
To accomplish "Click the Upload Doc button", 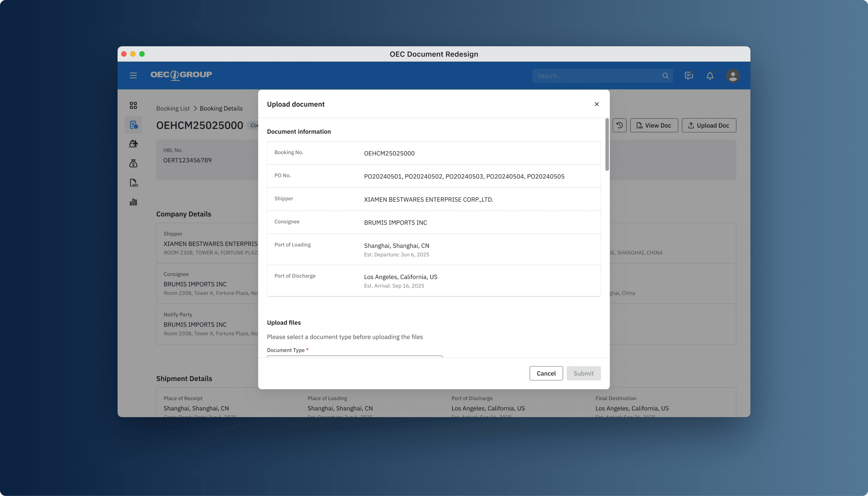I will 709,125.
